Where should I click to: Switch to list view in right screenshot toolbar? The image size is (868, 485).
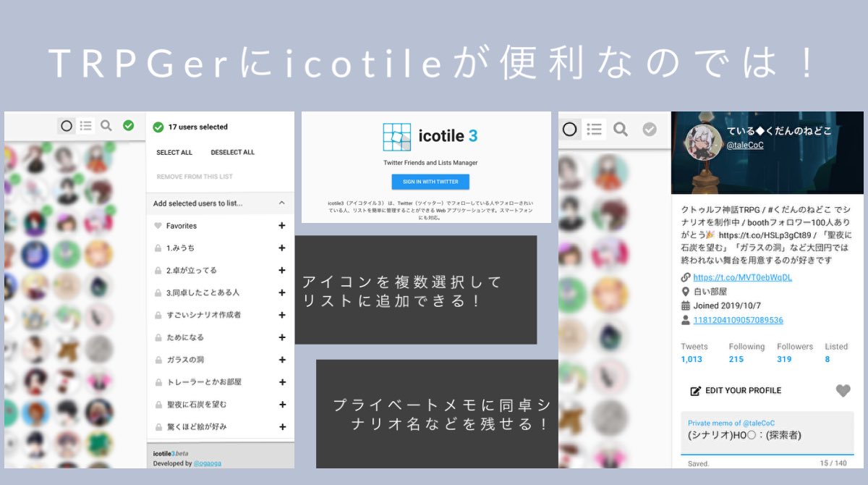point(595,130)
